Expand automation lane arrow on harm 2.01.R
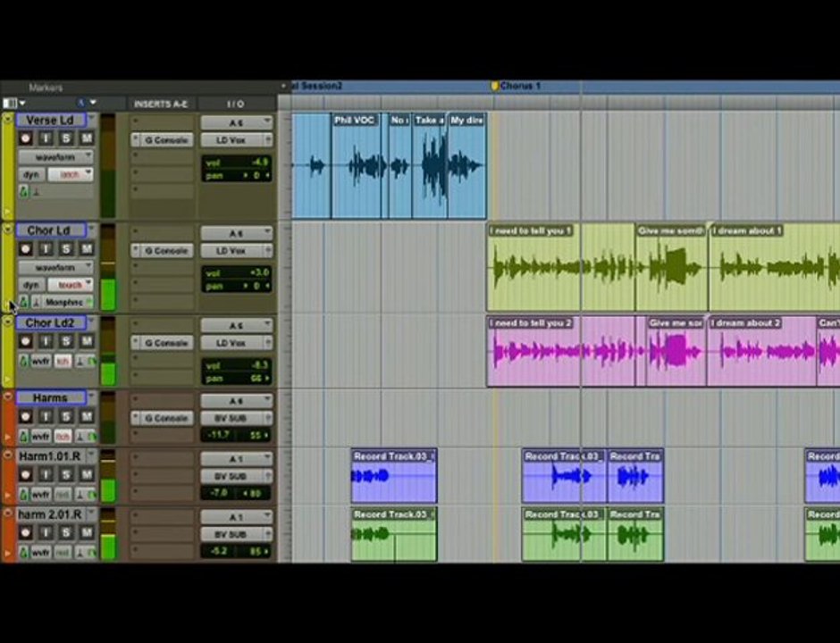 pyautogui.click(x=7, y=553)
